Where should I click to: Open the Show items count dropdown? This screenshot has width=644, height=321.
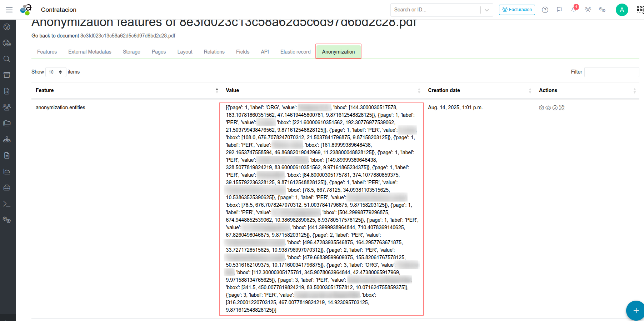tap(56, 72)
